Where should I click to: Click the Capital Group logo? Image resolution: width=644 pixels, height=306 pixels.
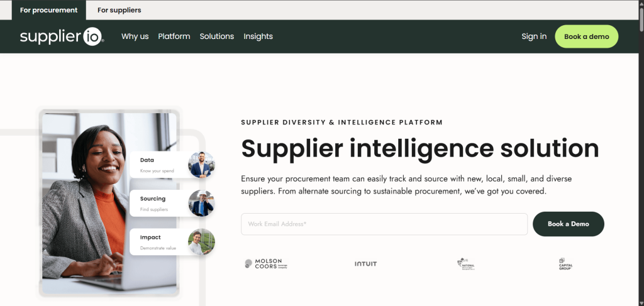click(565, 264)
